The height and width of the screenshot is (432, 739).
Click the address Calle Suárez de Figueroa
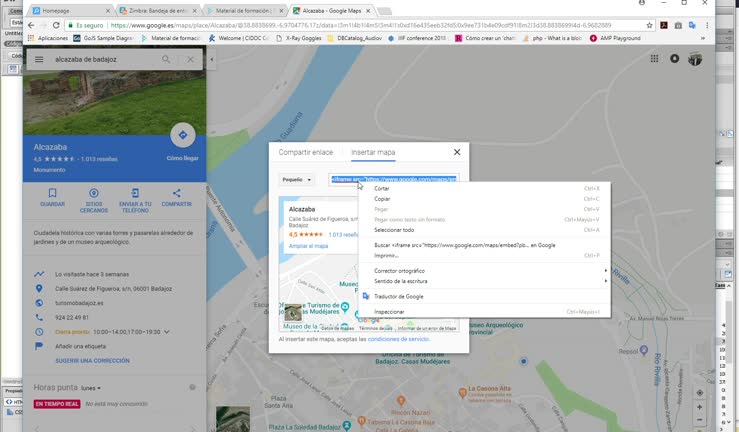114,289
